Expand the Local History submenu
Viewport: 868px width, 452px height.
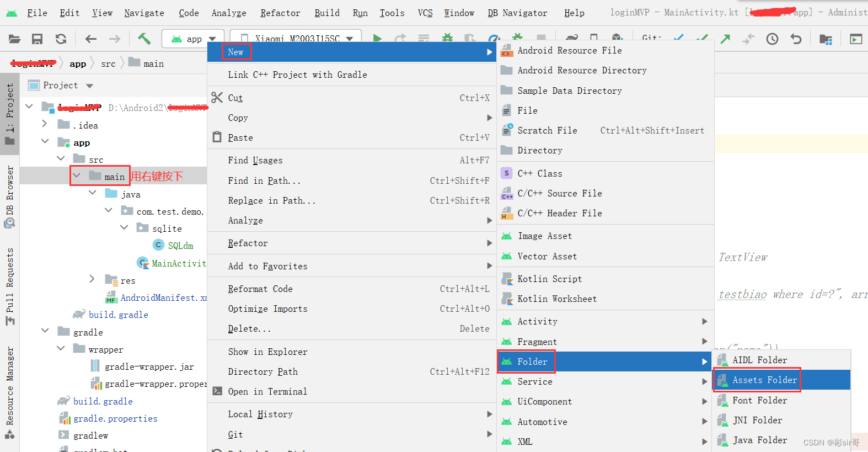[x=352, y=414]
